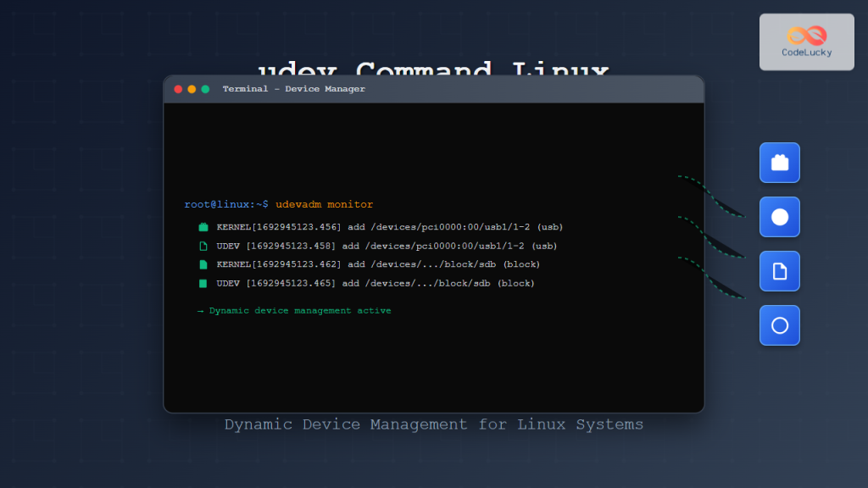Viewport: 868px width, 488px height.
Task: Open the document icon in the sidebar
Action: click(779, 271)
